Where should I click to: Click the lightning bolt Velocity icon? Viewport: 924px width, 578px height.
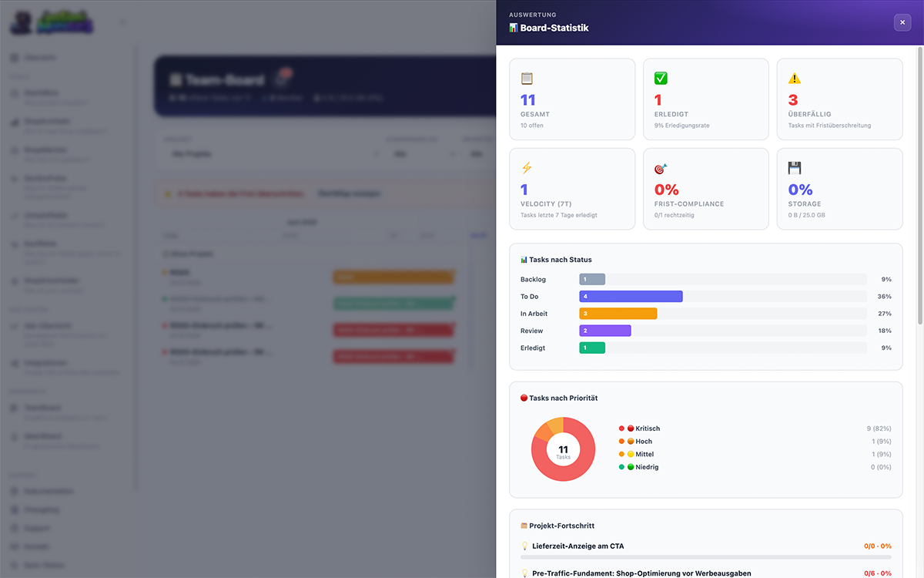coord(527,168)
